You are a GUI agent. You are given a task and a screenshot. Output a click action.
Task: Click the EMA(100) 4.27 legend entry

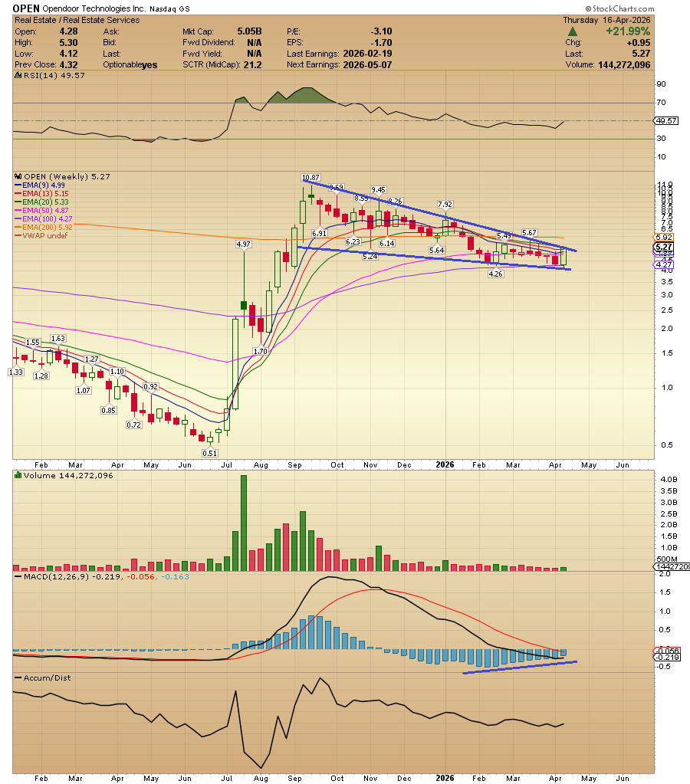pyautogui.click(x=44, y=219)
